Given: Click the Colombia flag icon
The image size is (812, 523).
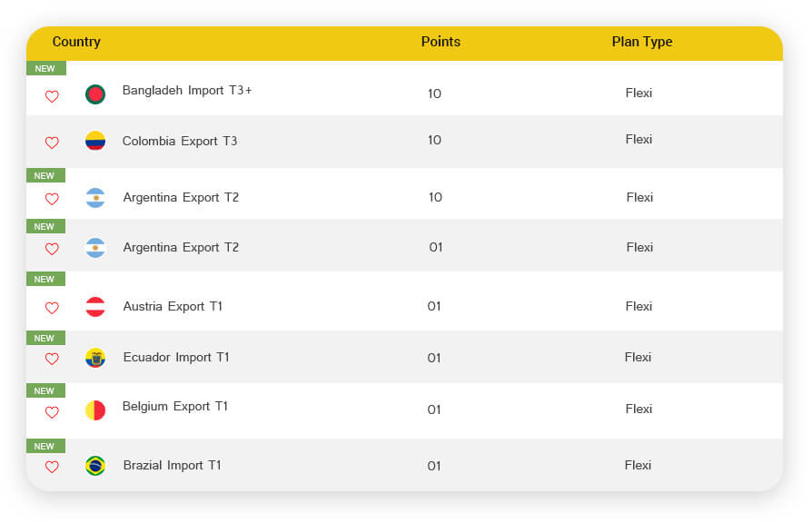Looking at the screenshot, I should [95, 141].
